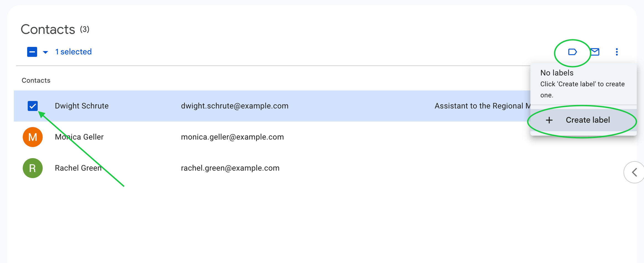Click the name Monica Geller
Viewport: 644px width, 263px height.
coord(79,137)
